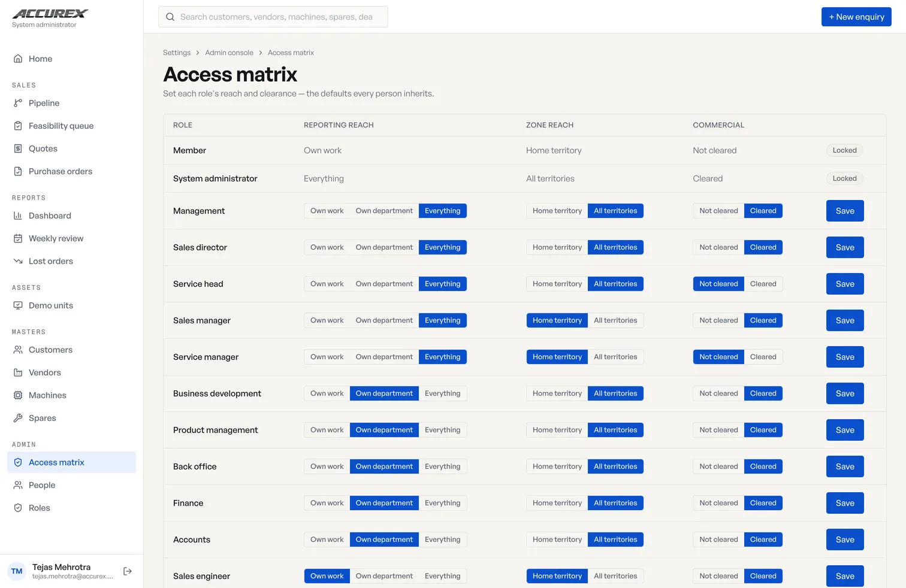Click the 'Member' role name
The image size is (906, 588).
(189, 150)
